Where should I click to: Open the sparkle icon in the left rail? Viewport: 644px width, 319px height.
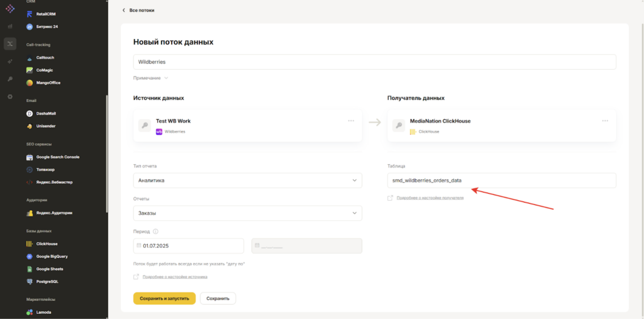click(x=10, y=61)
